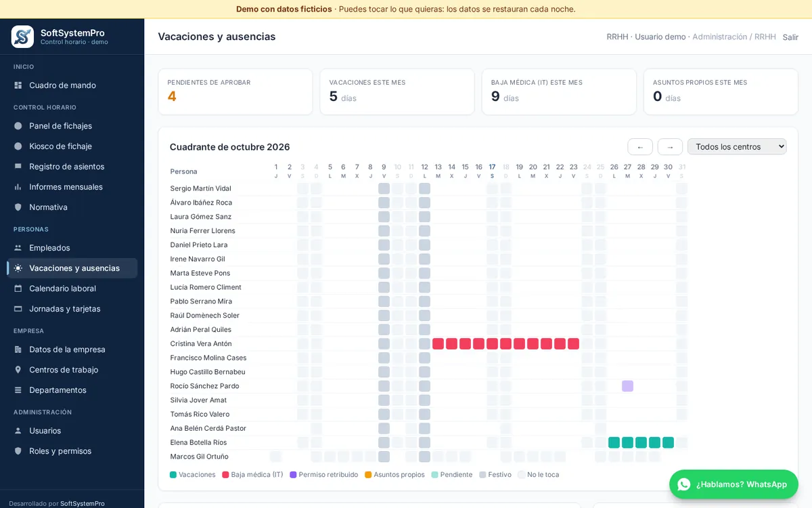Click the Registro de asientos icon

[18, 167]
